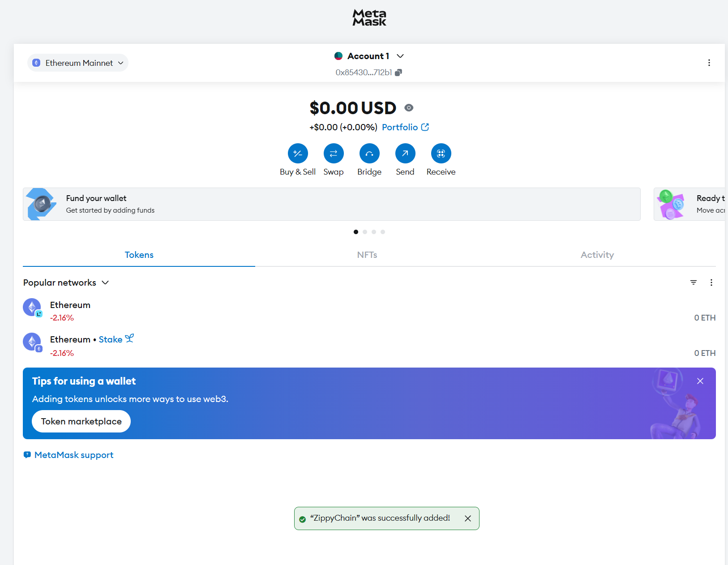
Task: Click the Fund your wallet illustration
Action: (41, 204)
